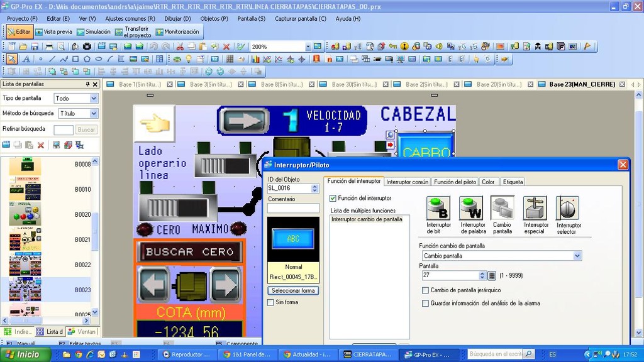This screenshot has height=362, width=644.
Task: Expand the Cambio pantalla function dropdown
Action: [x=577, y=256]
